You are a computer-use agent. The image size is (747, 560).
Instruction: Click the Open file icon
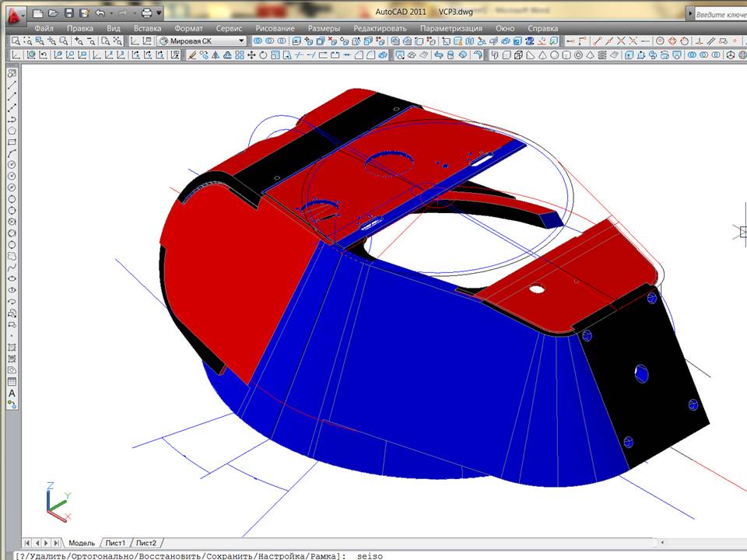coord(54,13)
